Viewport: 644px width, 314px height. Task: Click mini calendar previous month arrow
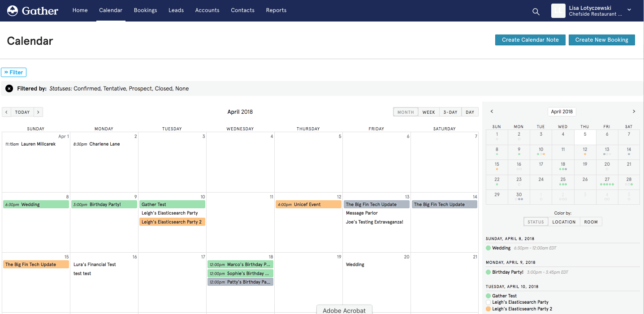pyautogui.click(x=492, y=112)
